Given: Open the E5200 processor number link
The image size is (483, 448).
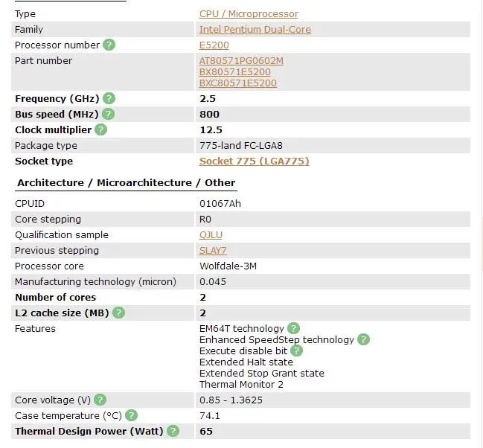Looking at the screenshot, I should [214, 45].
